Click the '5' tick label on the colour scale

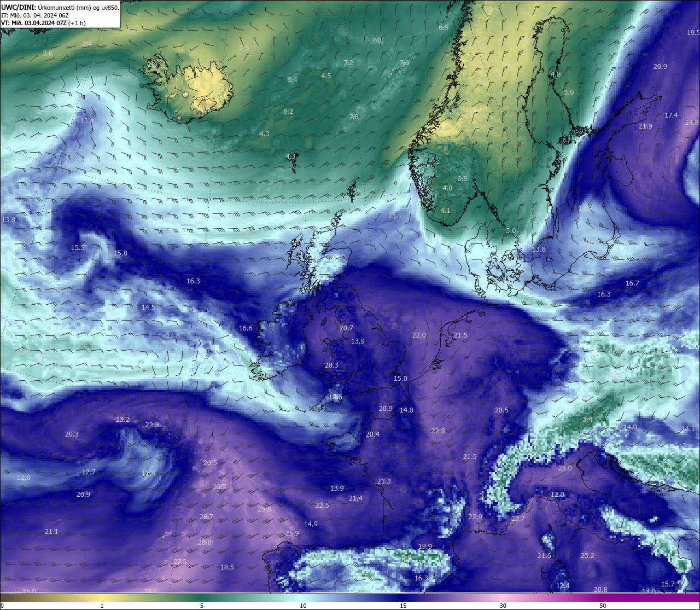coord(202,606)
